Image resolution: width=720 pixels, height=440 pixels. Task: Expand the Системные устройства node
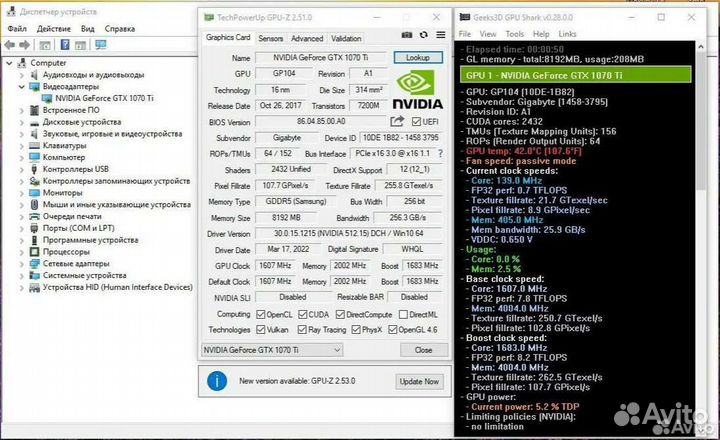click(x=22, y=276)
